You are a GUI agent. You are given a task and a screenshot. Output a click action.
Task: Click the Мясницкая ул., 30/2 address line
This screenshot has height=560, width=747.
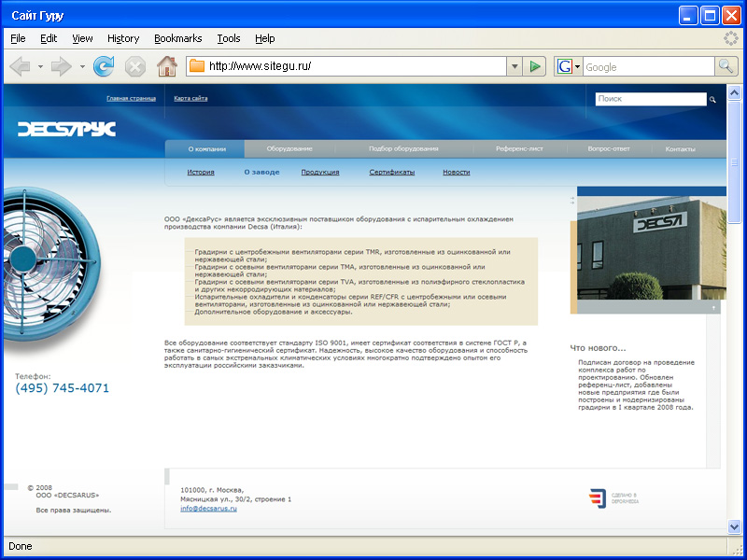(236, 499)
